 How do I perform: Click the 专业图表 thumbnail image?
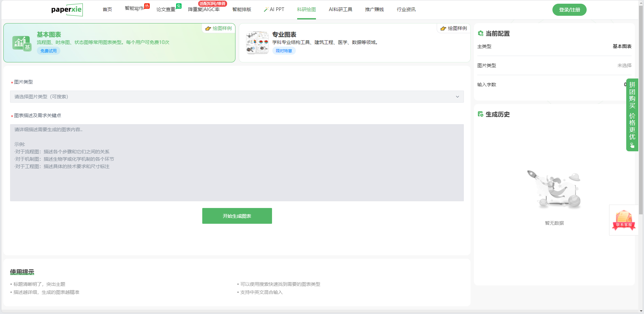click(x=257, y=43)
